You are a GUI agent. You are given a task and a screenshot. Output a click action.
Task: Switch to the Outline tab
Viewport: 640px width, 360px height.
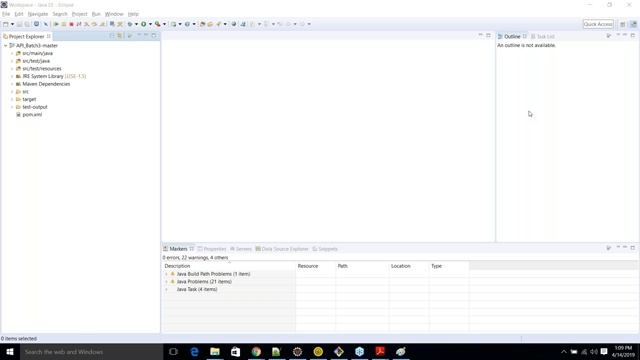pyautogui.click(x=512, y=36)
